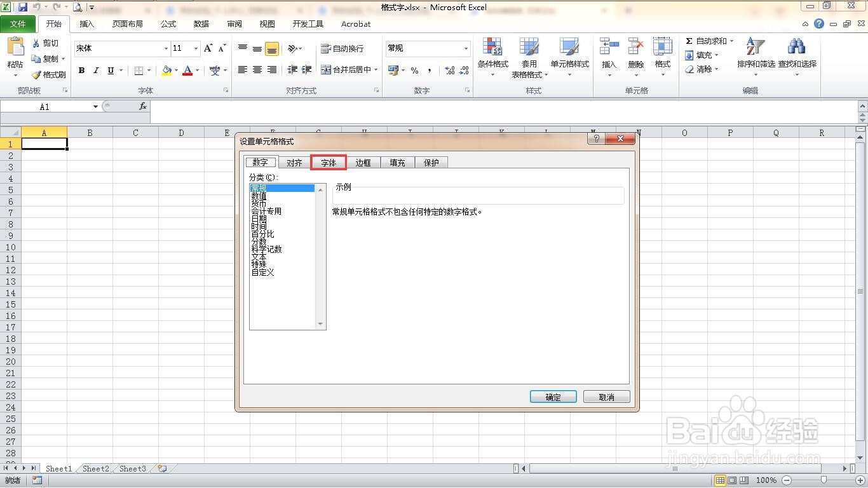Click the 取消 button in dialog
Screen dimensions: 868x488
[607, 397]
